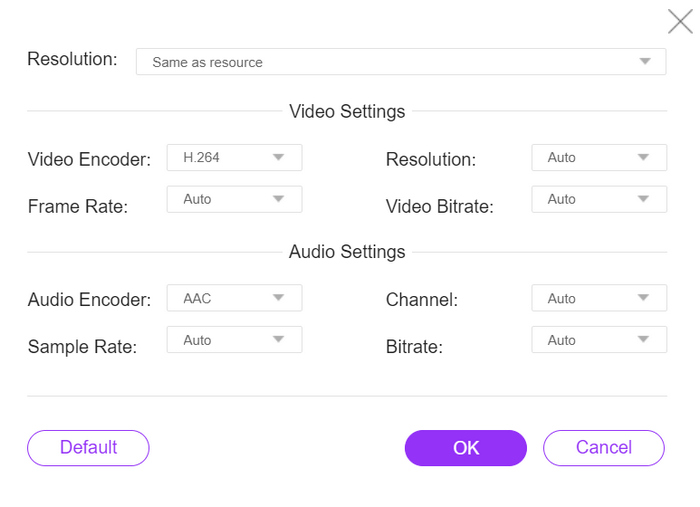Open the Video Encoder dropdown set to H.264

(x=234, y=157)
